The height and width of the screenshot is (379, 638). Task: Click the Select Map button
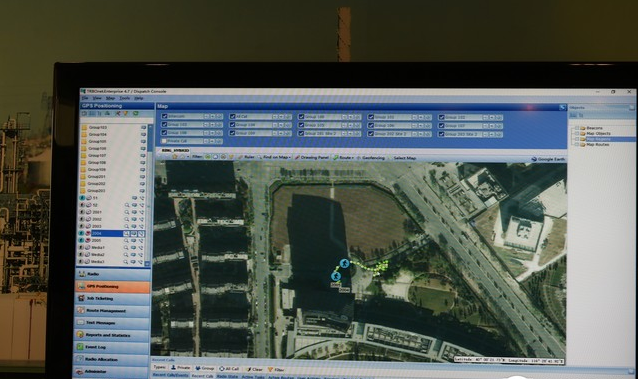point(404,158)
